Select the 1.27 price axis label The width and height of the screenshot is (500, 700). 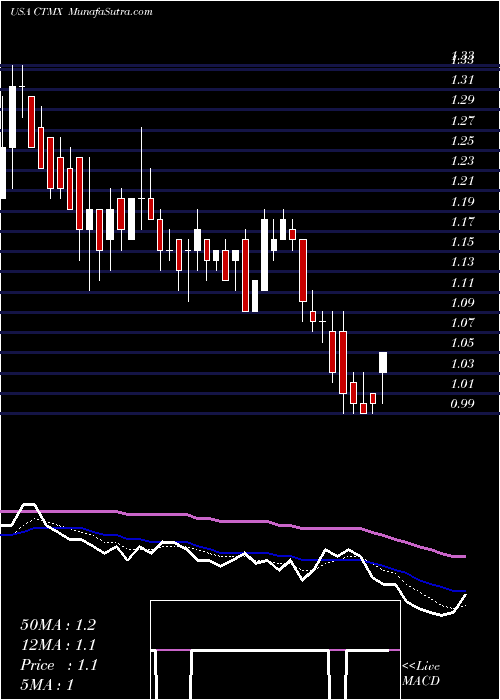462,121
